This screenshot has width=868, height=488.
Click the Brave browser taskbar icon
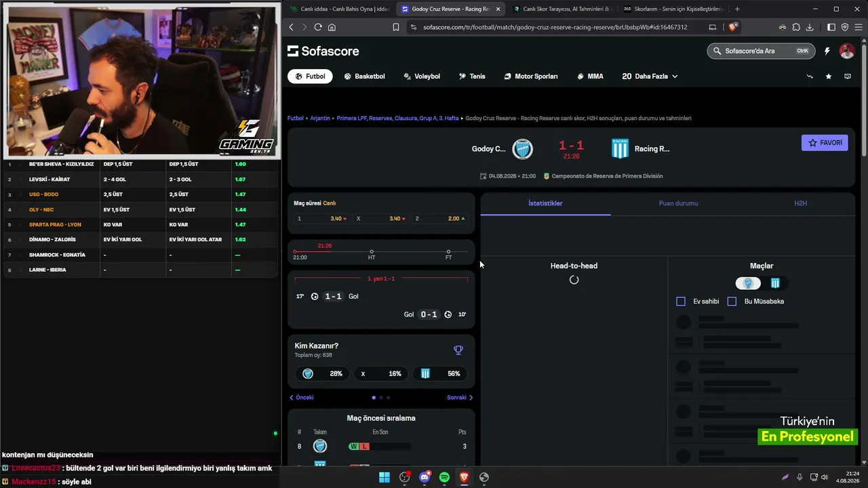(x=464, y=477)
